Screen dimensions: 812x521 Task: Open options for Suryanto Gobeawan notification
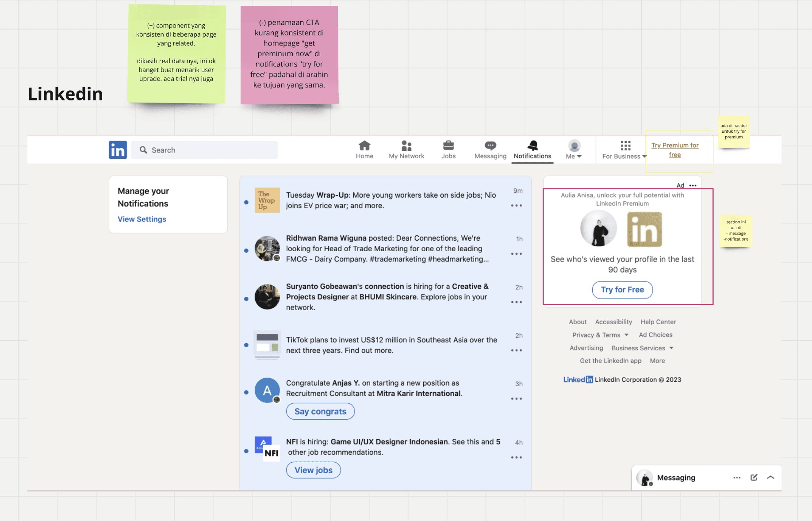[x=517, y=302]
